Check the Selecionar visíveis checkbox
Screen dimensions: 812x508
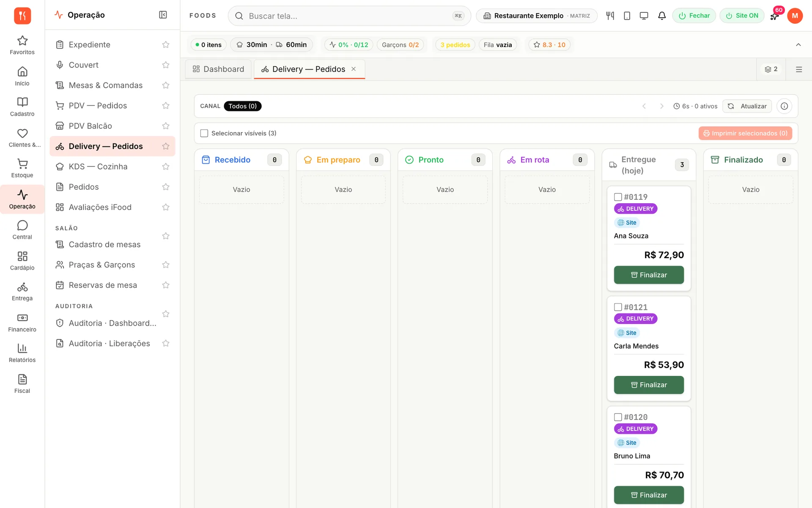point(204,133)
